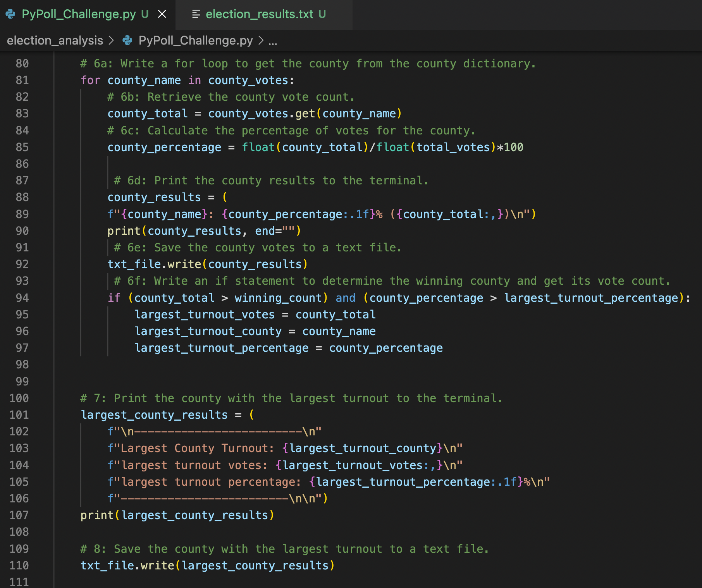Click the '# 7: Print the county' comment

click(x=291, y=398)
